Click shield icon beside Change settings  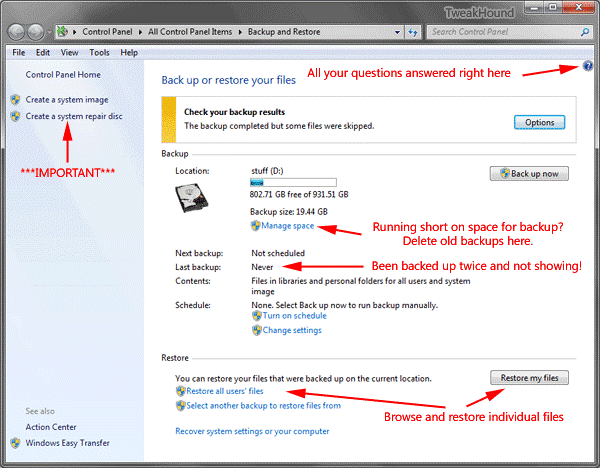tap(256, 330)
